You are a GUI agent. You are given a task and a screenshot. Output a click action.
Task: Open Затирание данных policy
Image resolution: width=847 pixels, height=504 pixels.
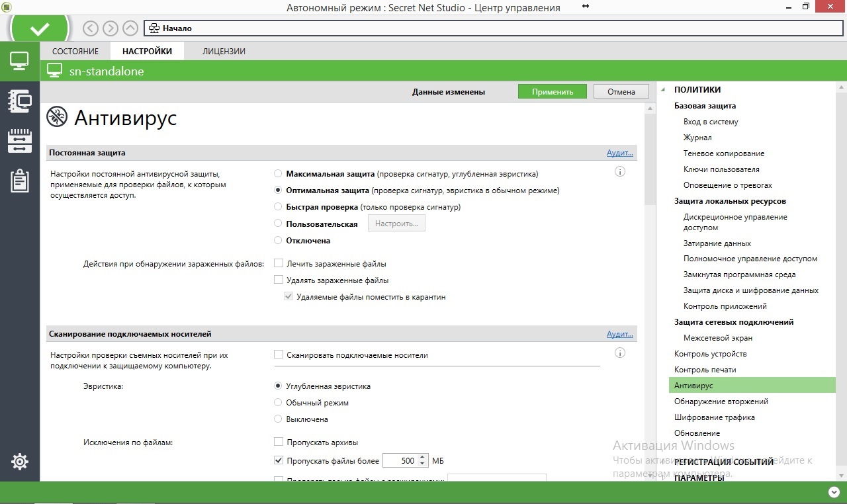(x=717, y=243)
